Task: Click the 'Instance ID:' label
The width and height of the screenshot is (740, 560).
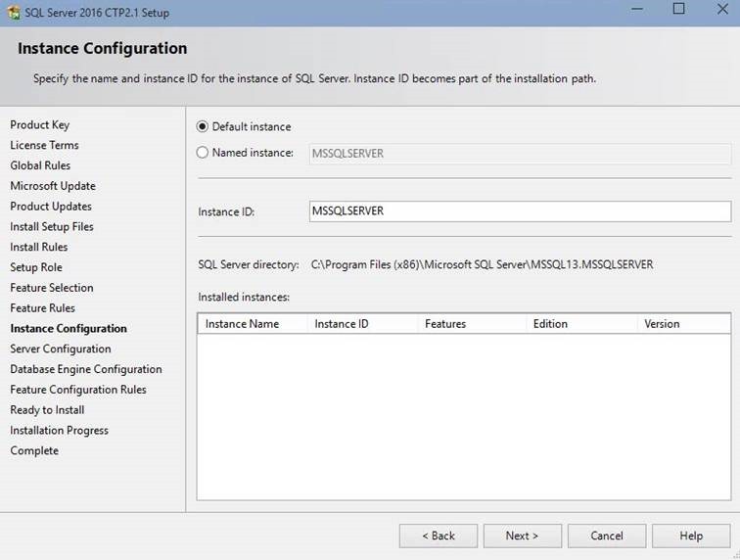Action: pos(226,212)
